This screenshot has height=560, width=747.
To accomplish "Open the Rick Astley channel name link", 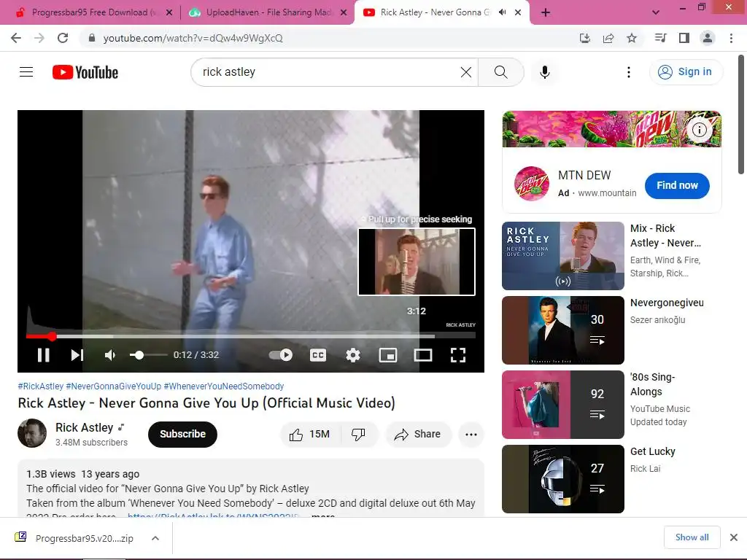I will click(85, 427).
